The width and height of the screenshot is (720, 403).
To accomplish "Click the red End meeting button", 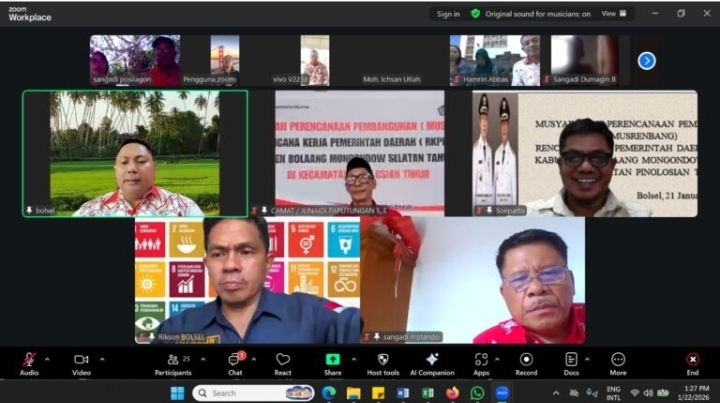I will [692, 360].
